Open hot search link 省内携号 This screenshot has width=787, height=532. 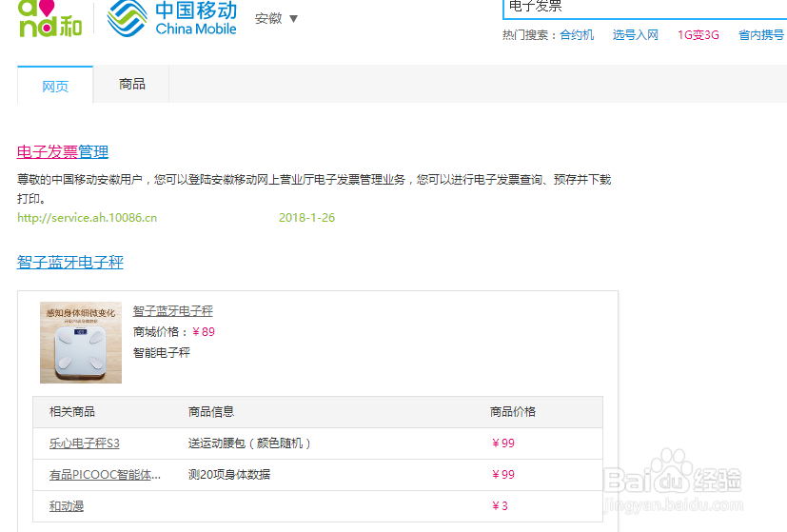tap(761, 35)
